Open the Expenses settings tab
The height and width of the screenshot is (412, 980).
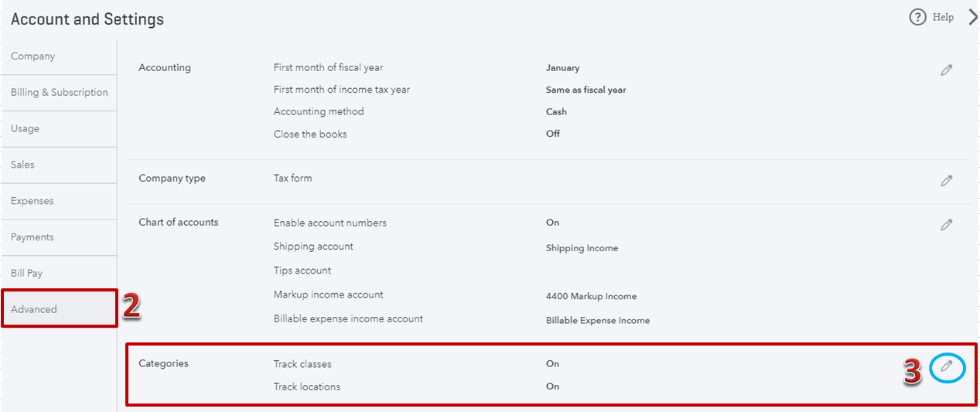(59, 201)
